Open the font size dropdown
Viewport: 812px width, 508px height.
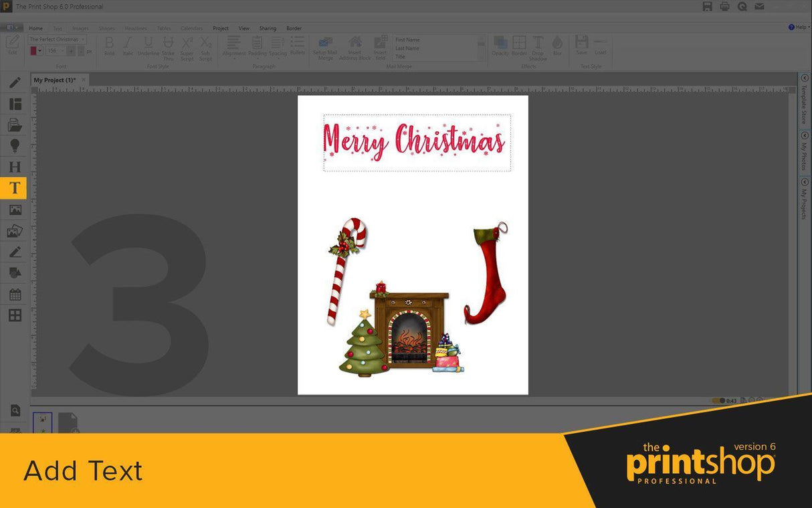[x=62, y=50]
